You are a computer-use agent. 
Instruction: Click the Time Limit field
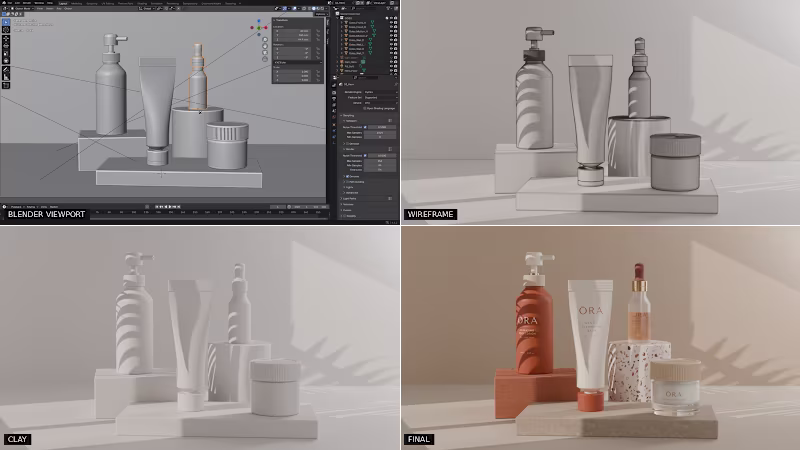380,169
